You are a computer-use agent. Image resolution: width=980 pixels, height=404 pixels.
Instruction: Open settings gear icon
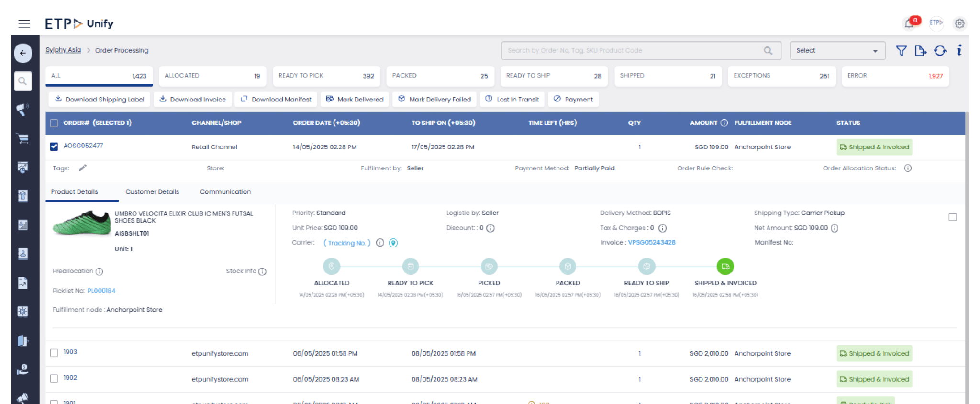[x=959, y=23]
